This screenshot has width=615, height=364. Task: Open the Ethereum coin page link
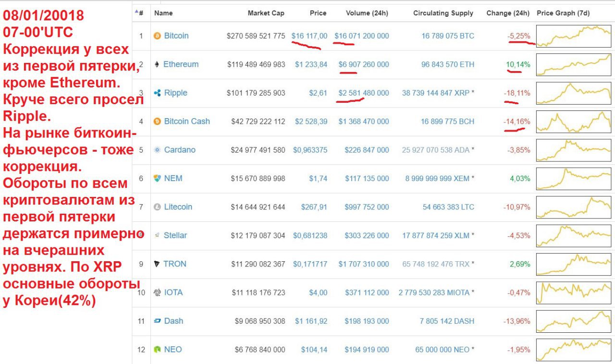pyautogui.click(x=181, y=64)
